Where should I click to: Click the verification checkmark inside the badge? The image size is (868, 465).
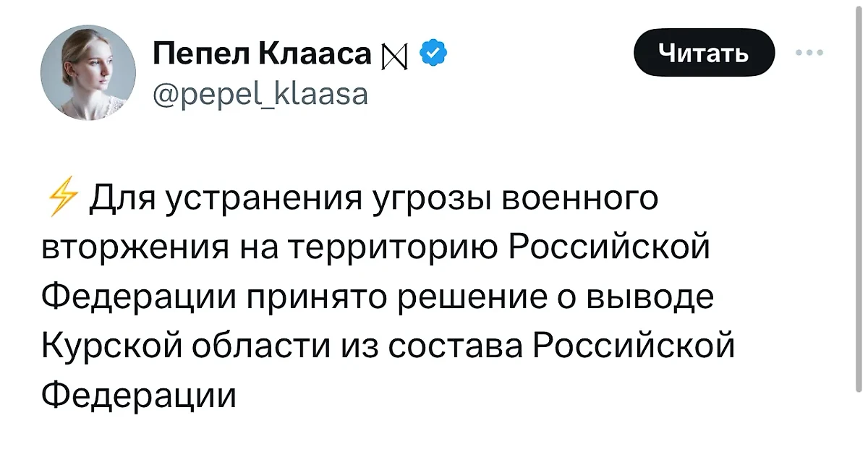[432, 51]
